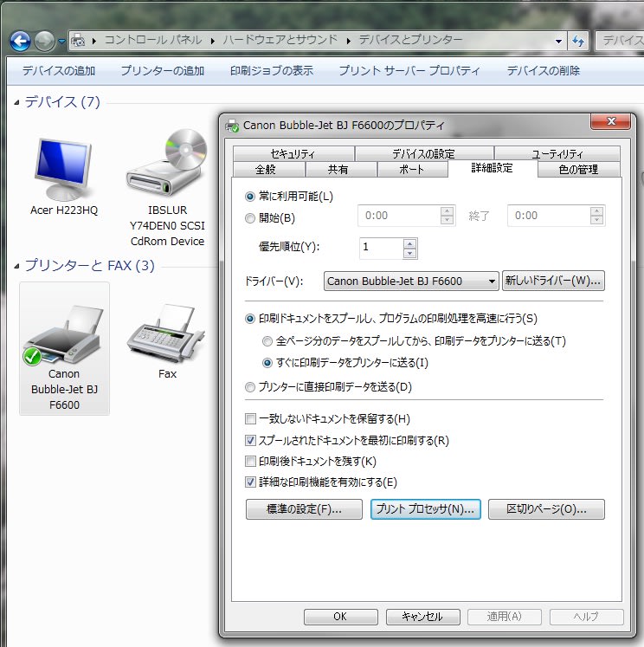Increase priority with up spinner arrow

click(x=409, y=243)
